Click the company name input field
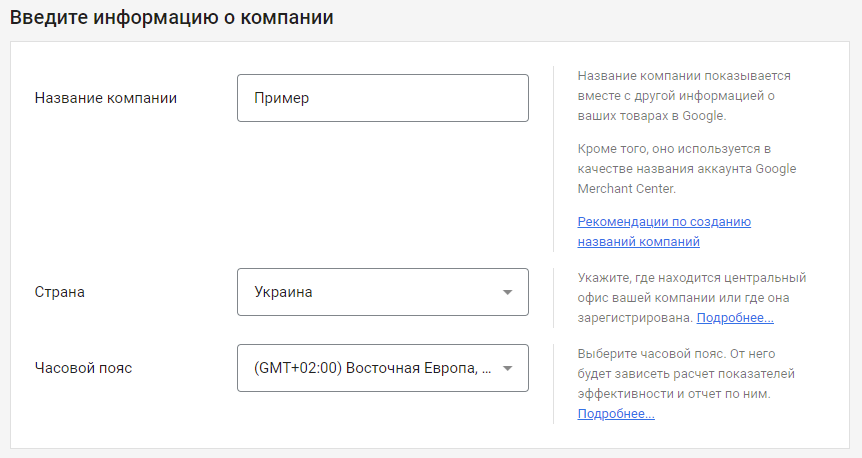 tap(382, 98)
